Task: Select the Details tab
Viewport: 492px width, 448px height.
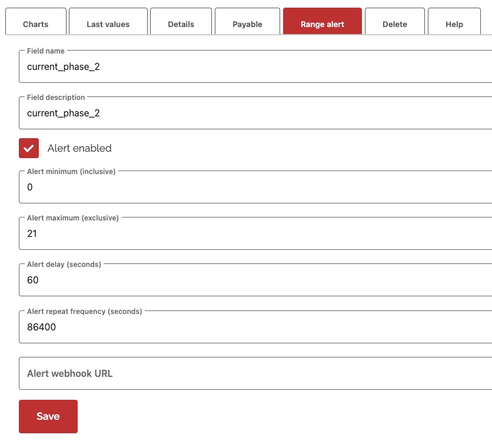Action: tap(181, 24)
